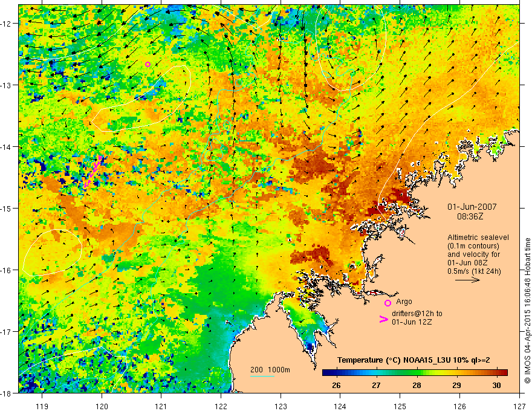Click the temperature color bar at 30
The image size is (532, 411).
pos(496,372)
